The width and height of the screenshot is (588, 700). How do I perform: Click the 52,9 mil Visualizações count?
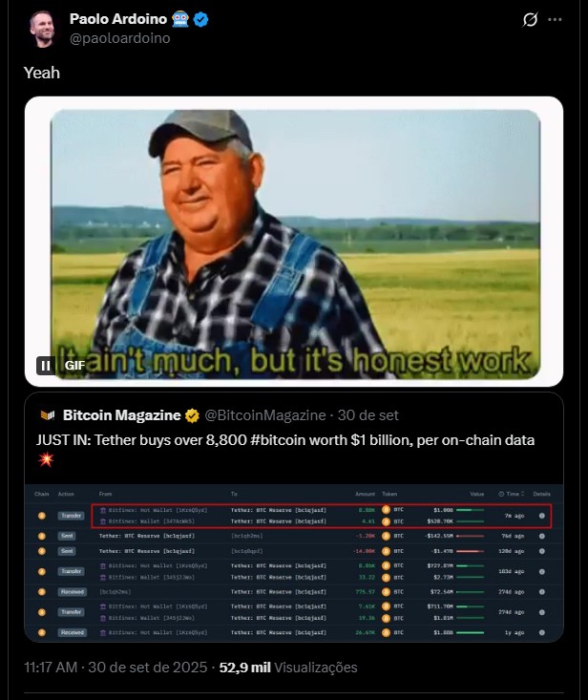click(x=288, y=668)
